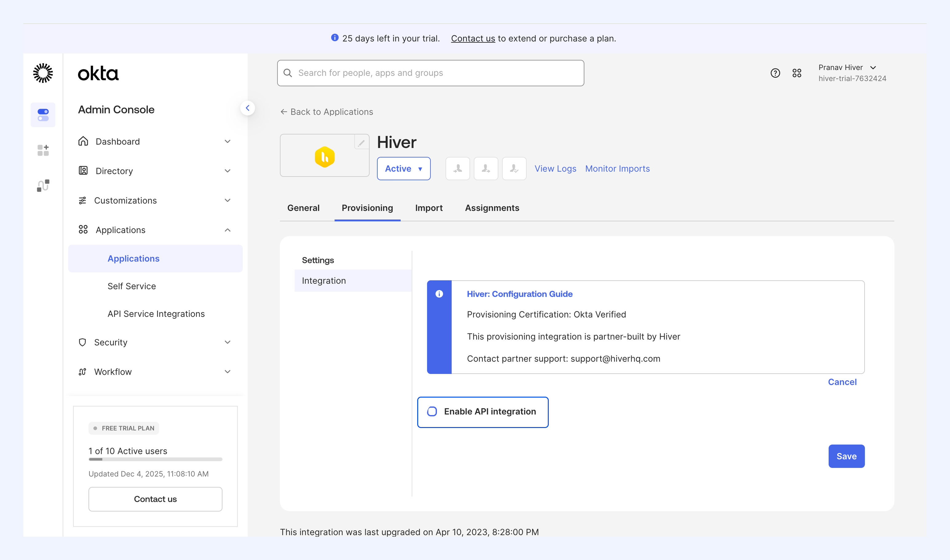This screenshot has height=560, width=950.
Task: Open the Active status dropdown
Action: click(404, 169)
